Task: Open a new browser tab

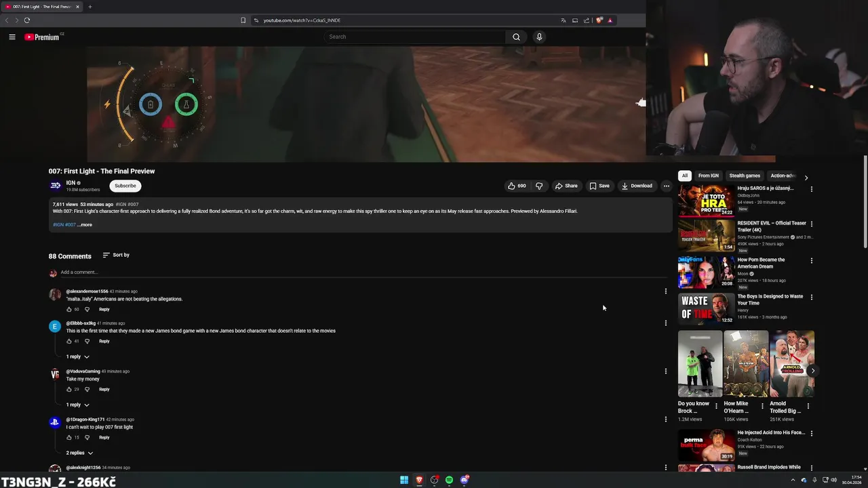Action: point(90,7)
